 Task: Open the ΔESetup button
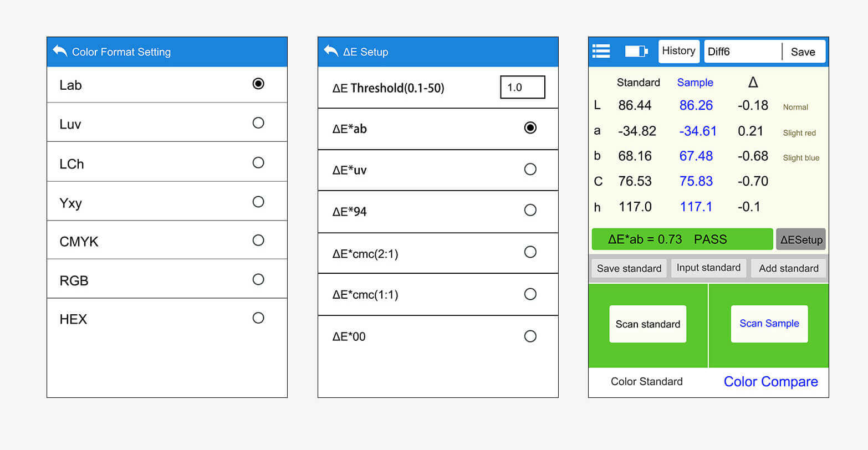point(801,239)
